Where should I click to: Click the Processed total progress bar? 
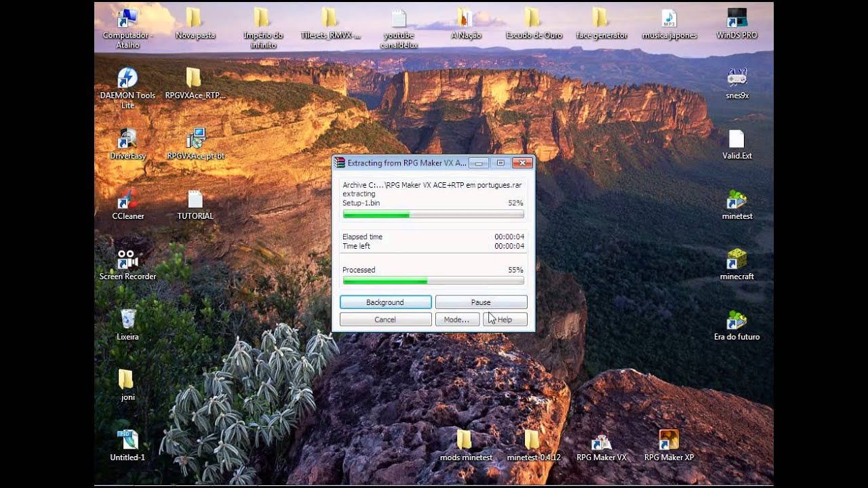pyautogui.click(x=433, y=281)
